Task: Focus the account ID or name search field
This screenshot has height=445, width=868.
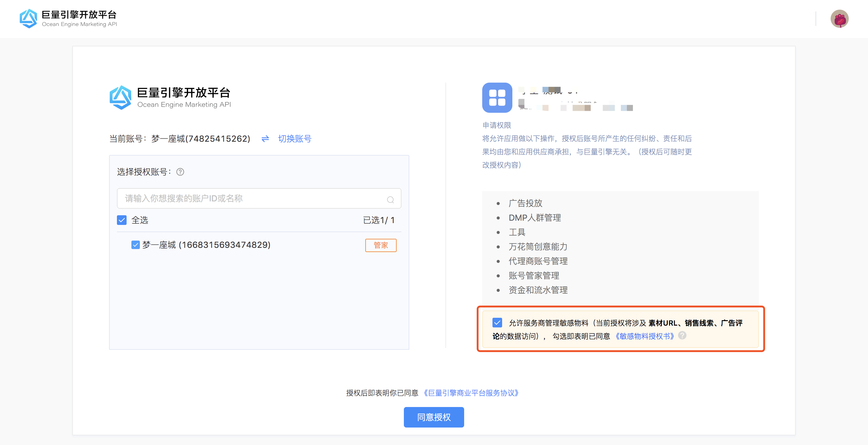Action: [259, 198]
